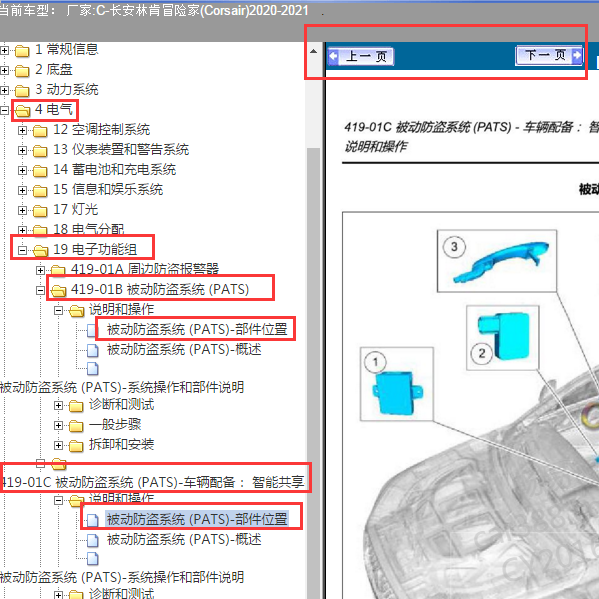Viewport: 599px width, 599px height.
Task: Click the open 4 电气 folder icon
Action: 23,111
